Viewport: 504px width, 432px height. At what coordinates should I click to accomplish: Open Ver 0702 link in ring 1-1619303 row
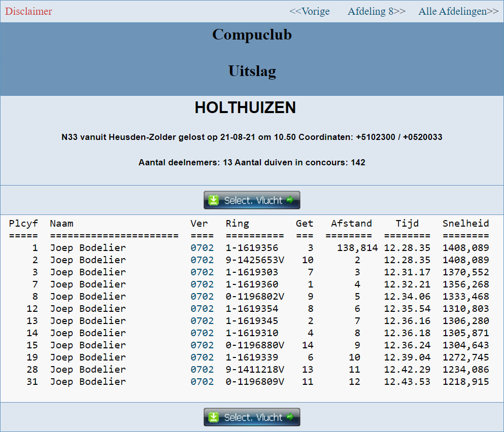pyautogui.click(x=202, y=272)
